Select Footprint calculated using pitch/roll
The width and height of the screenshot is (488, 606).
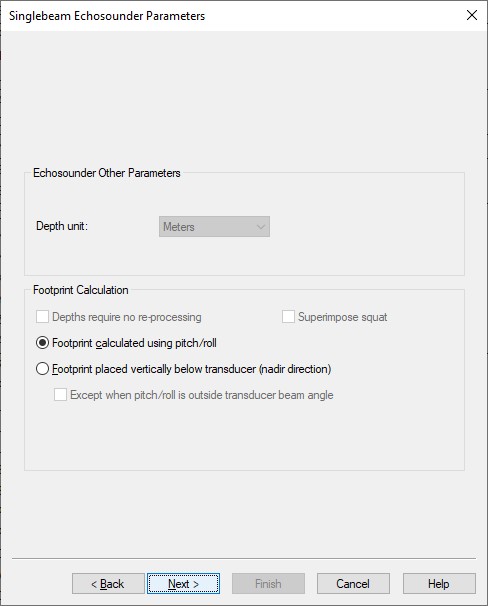click(42, 343)
